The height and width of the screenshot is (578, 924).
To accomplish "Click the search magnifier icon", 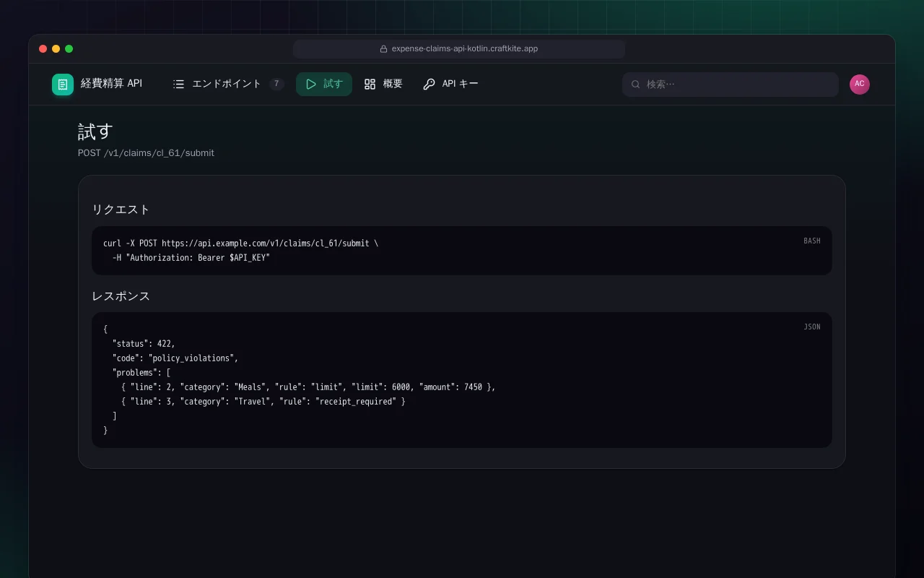I will (636, 85).
